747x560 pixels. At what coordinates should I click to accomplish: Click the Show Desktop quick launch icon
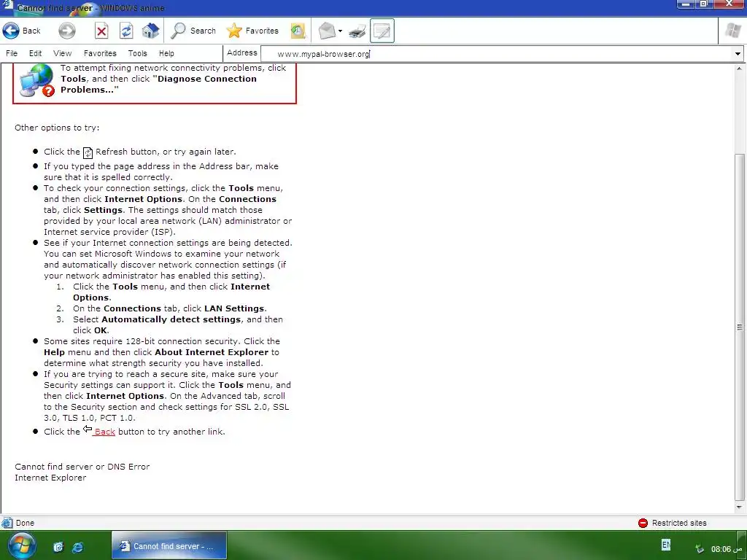(58, 547)
